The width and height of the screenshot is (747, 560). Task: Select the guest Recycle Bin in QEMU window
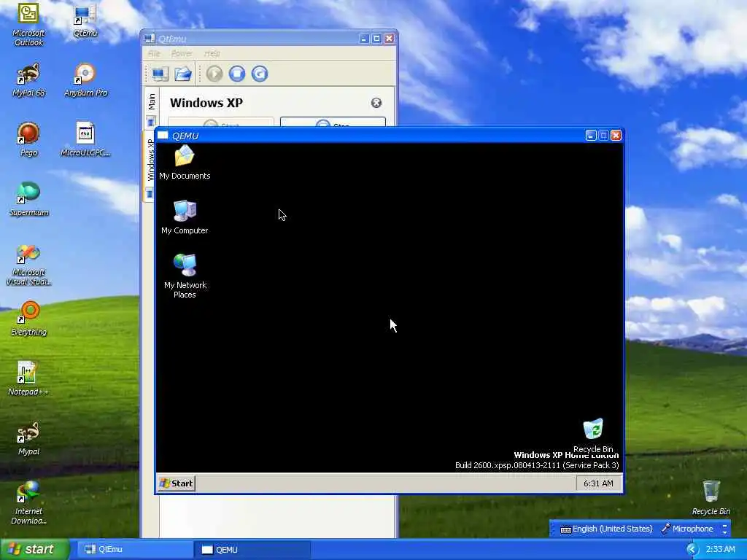(x=593, y=436)
